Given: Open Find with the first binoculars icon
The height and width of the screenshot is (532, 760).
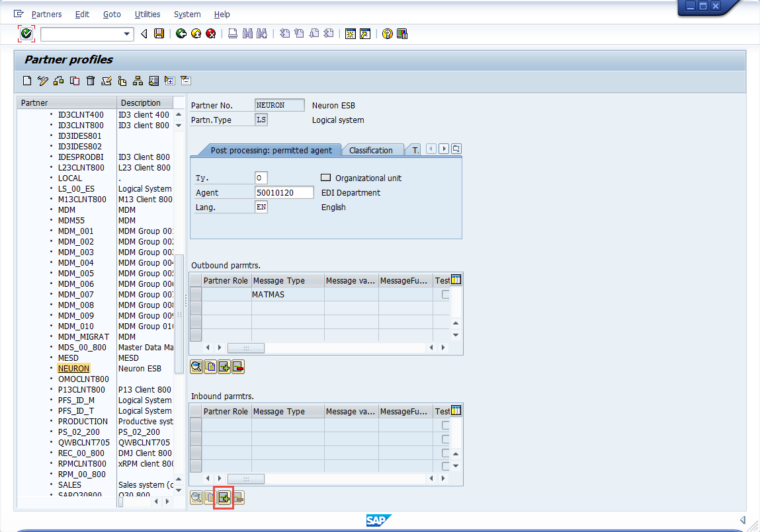Looking at the screenshot, I should click(247, 34).
